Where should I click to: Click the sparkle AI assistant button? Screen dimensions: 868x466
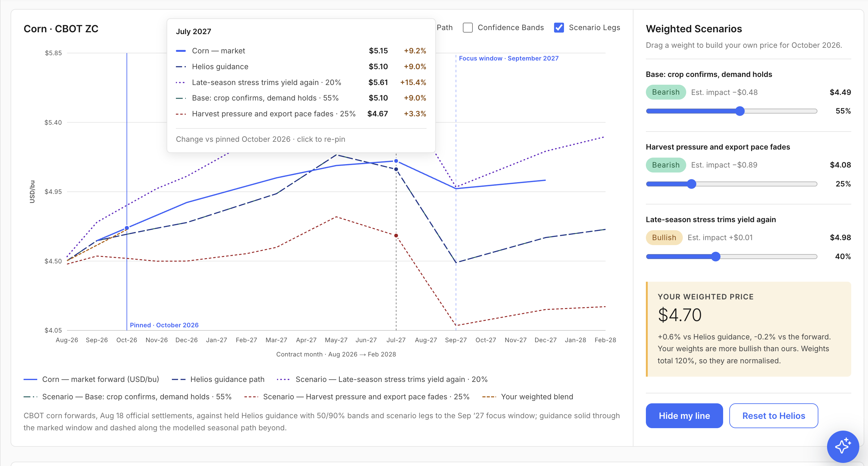(843, 446)
